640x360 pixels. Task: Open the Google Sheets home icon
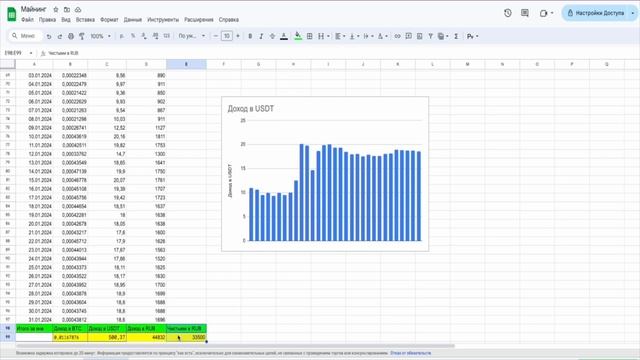12,14
